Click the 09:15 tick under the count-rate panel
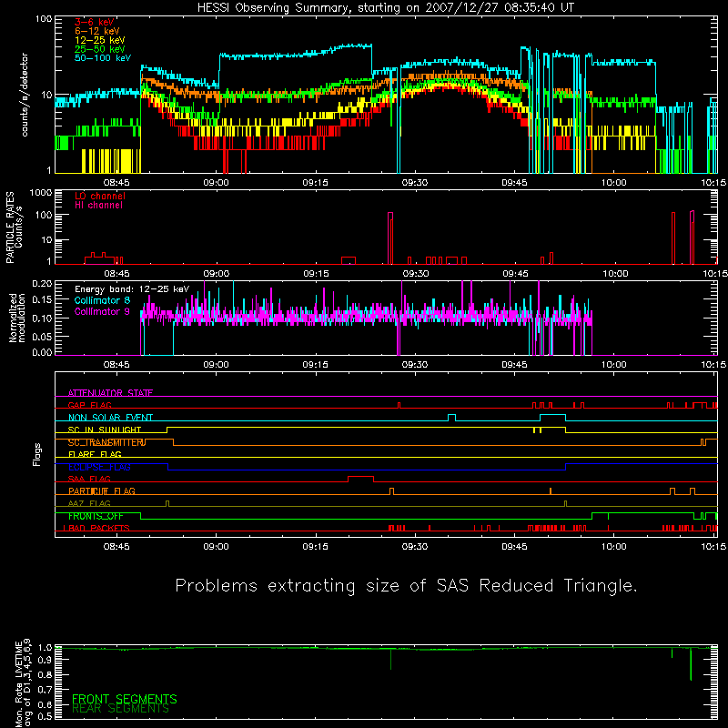 pos(315,183)
